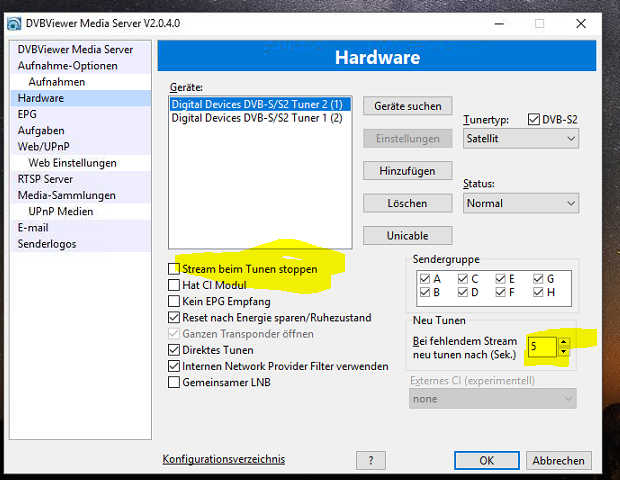Select Digital Devices DVB-S/S2 Tuner 1 (2)

pos(260,118)
